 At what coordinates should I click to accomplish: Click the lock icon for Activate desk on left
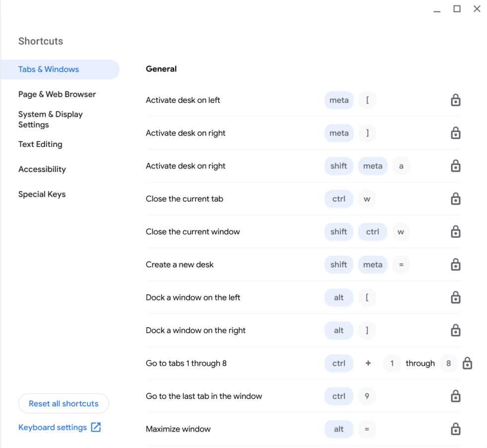(455, 100)
